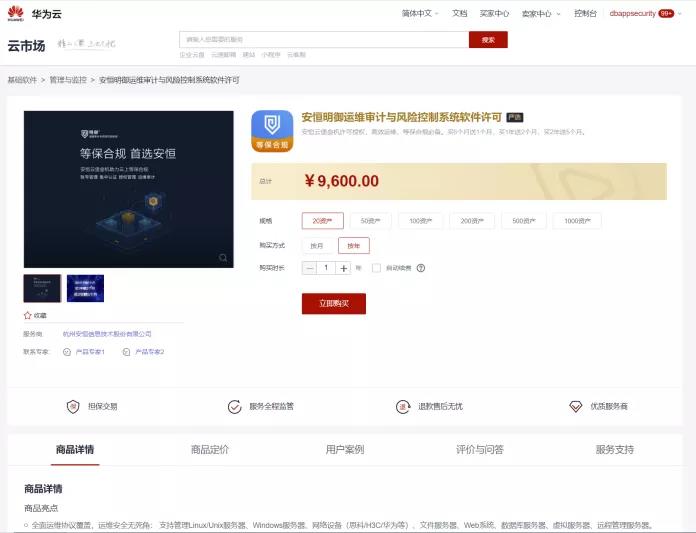Click the 担保交易 shield icon
Image resolution: width=696 pixels, height=533 pixels.
click(x=73, y=407)
